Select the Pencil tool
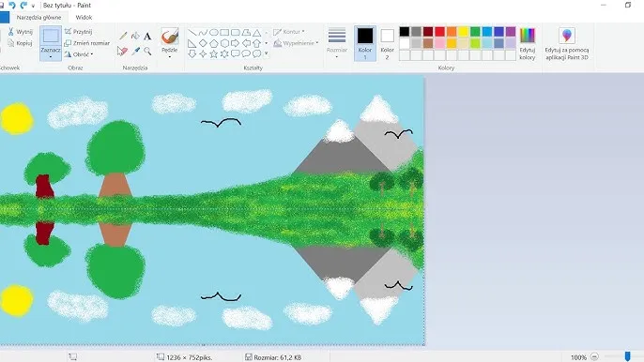The image size is (644, 362). tap(123, 37)
